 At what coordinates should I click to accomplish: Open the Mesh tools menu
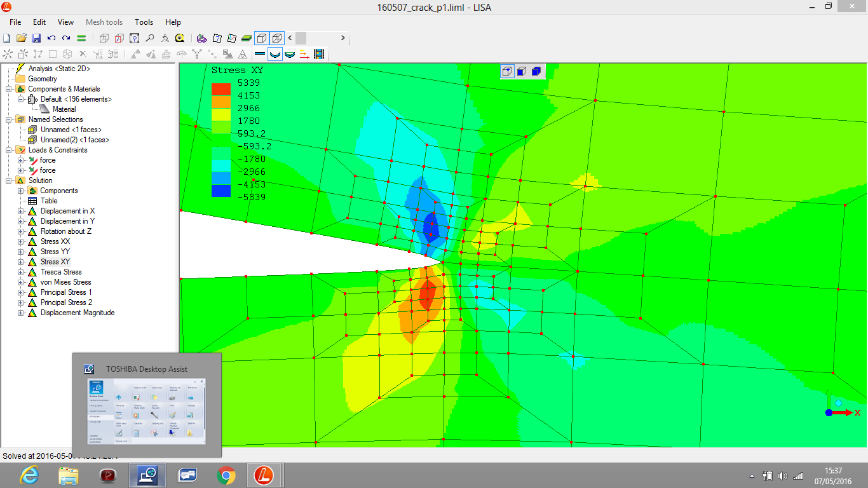[x=104, y=22]
